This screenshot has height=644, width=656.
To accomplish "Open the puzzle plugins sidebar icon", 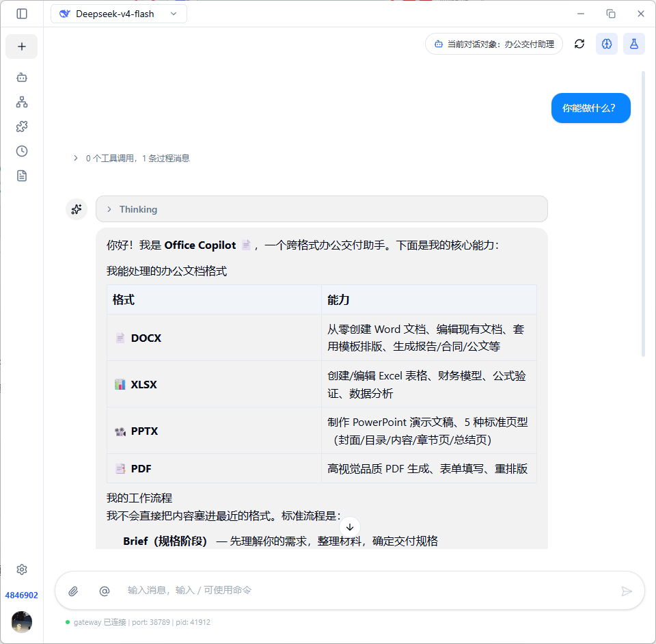I will pyautogui.click(x=22, y=126).
